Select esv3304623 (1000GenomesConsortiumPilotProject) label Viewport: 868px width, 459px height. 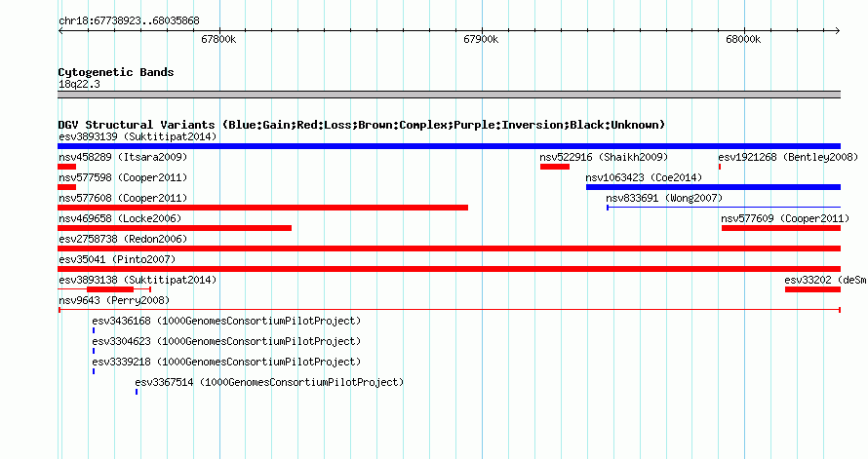pyautogui.click(x=226, y=341)
